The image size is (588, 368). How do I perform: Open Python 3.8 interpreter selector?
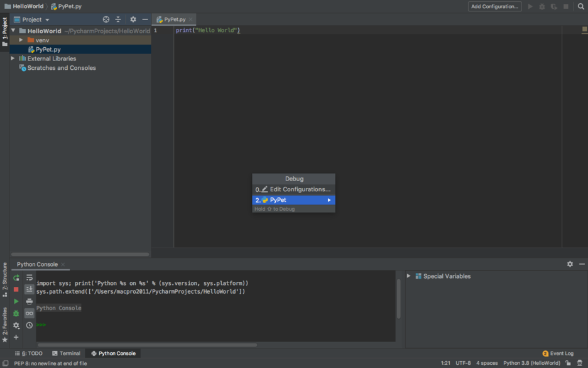tap(531, 363)
